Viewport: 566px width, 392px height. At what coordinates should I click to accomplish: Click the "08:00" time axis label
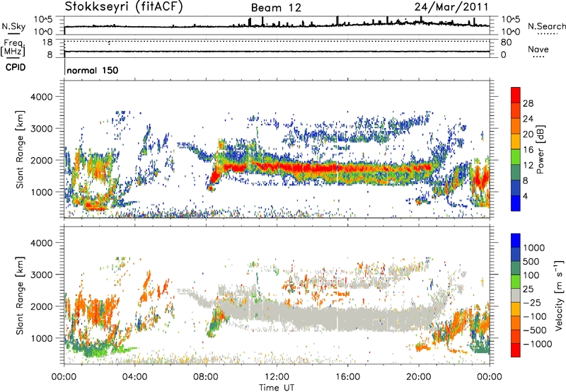pos(206,377)
